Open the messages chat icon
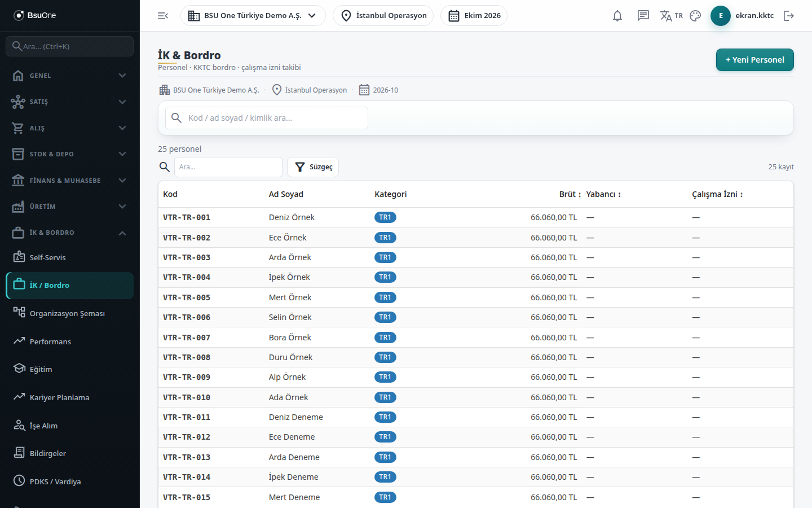The image size is (812, 508). (x=643, y=16)
